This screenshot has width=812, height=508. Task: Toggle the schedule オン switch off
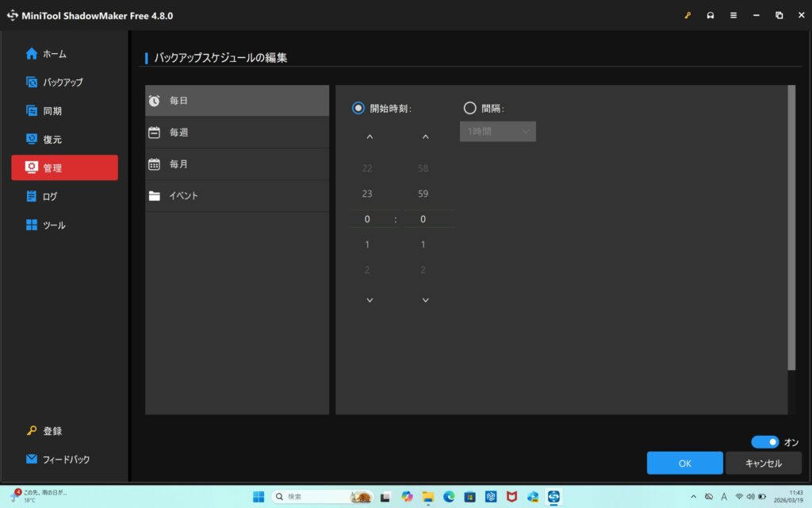[x=765, y=442]
